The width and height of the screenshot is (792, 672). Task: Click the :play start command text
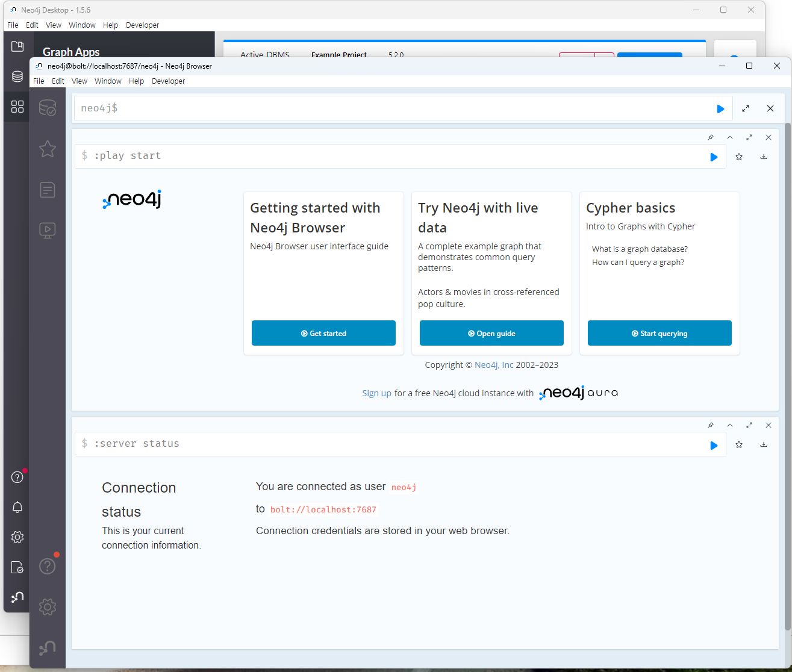pyautogui.click(x=128, y=155)
